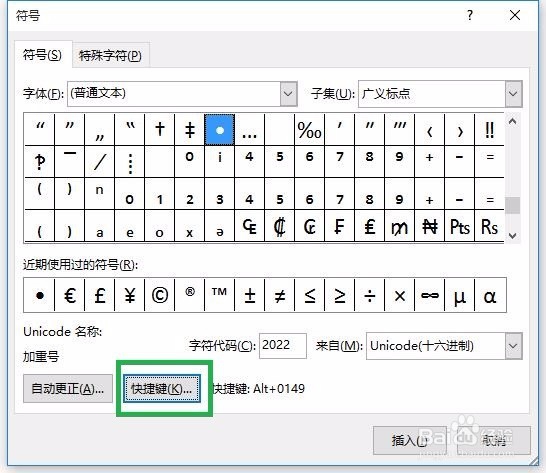This screenshot has width=546, height=473.
Task: Select the dagger symbol † in the grid
Action: pyautogui.click(x=159, y=130)
